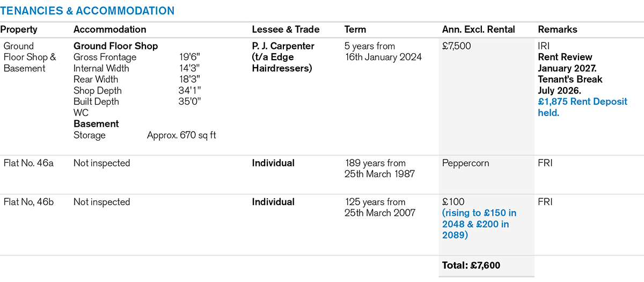Click the £1,875 Rent Deposit held text
The height and width of the screenshot is (282, 644).
coord(582,107)
